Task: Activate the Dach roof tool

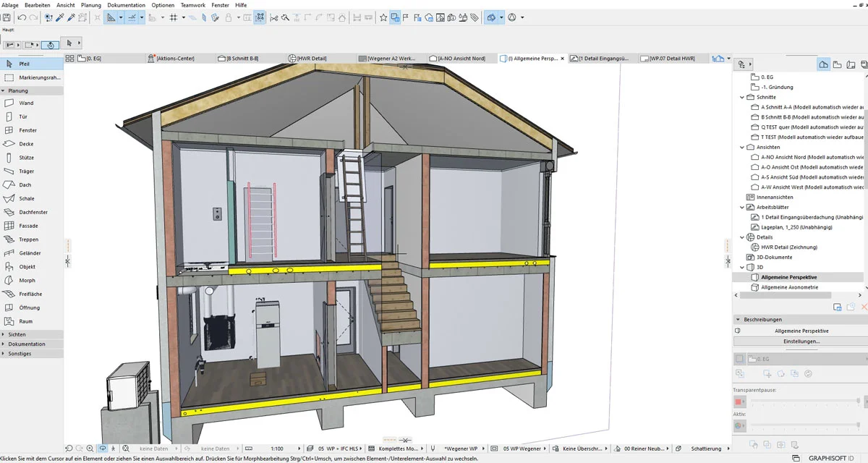Action: [x=25, y=184]
